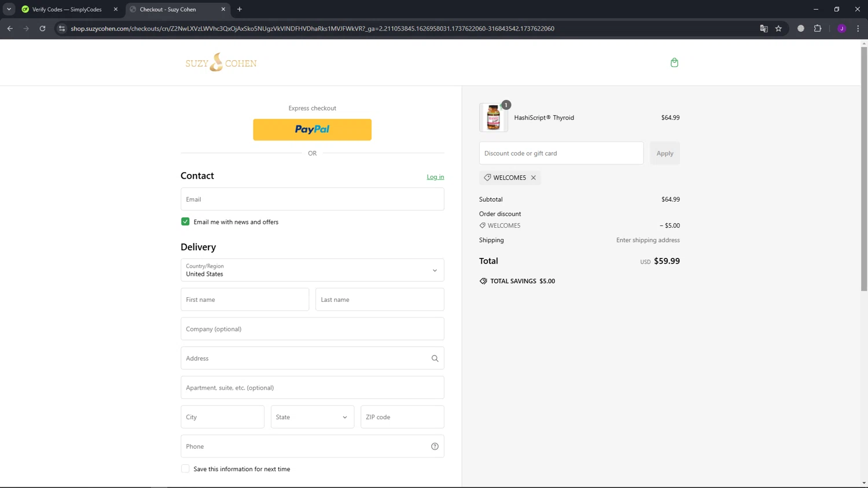Click the − $5.00 discount amount
Screen dimensions: 868x488
click(x=670, y=225)
